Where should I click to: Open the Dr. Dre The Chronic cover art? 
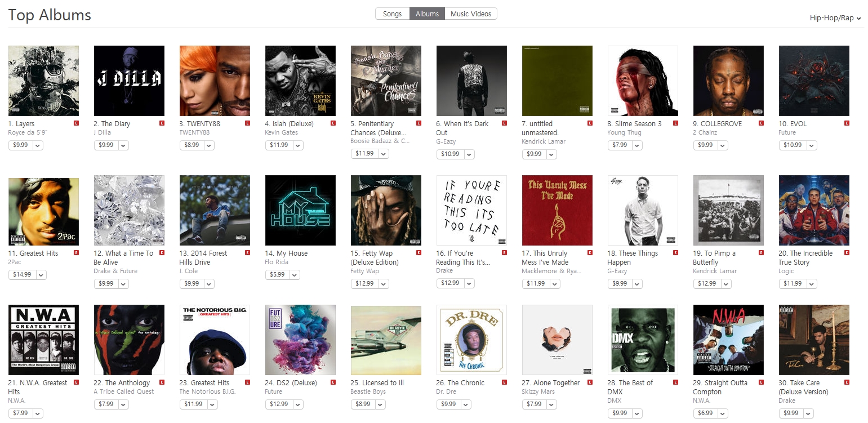(x=471, y=340)
